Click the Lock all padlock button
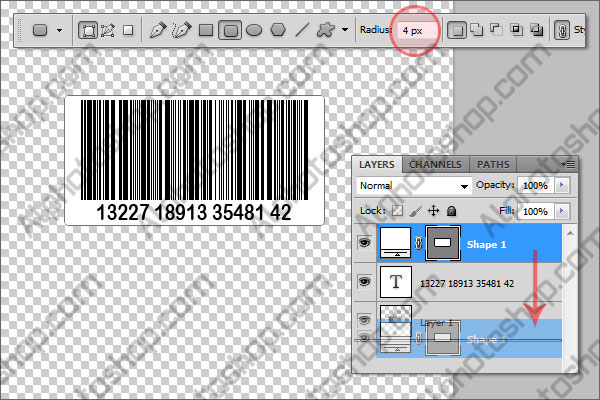The image size is (600, 400). (x=452, y=211)
